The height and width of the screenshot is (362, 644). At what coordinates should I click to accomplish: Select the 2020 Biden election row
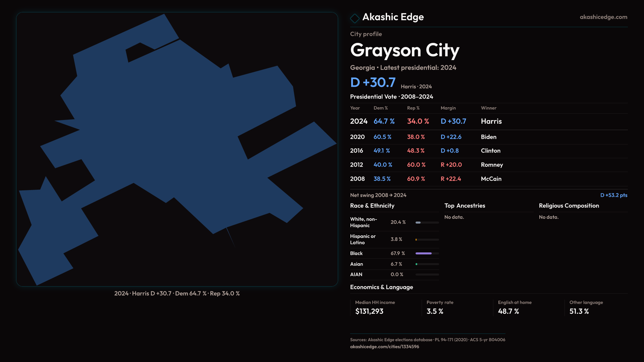(488, 137)
